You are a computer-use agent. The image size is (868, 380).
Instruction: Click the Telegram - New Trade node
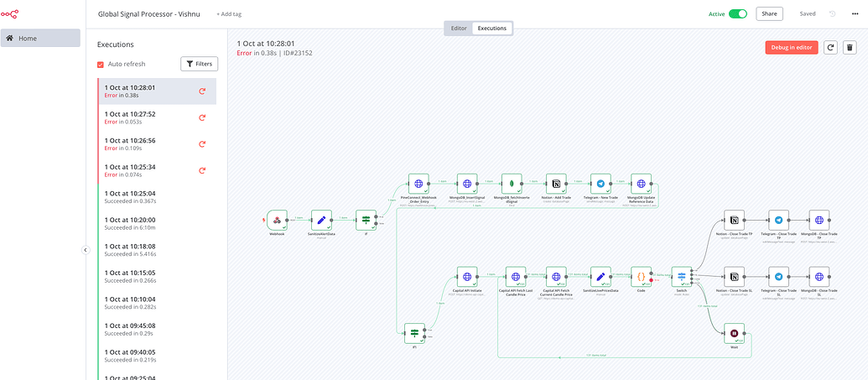coord(599,185)
